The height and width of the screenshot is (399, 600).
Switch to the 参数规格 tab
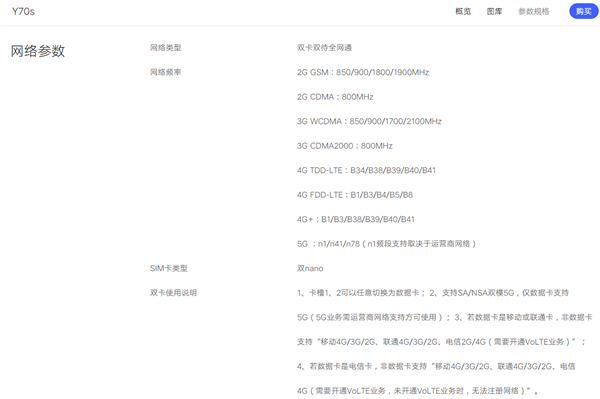(534, 11)
